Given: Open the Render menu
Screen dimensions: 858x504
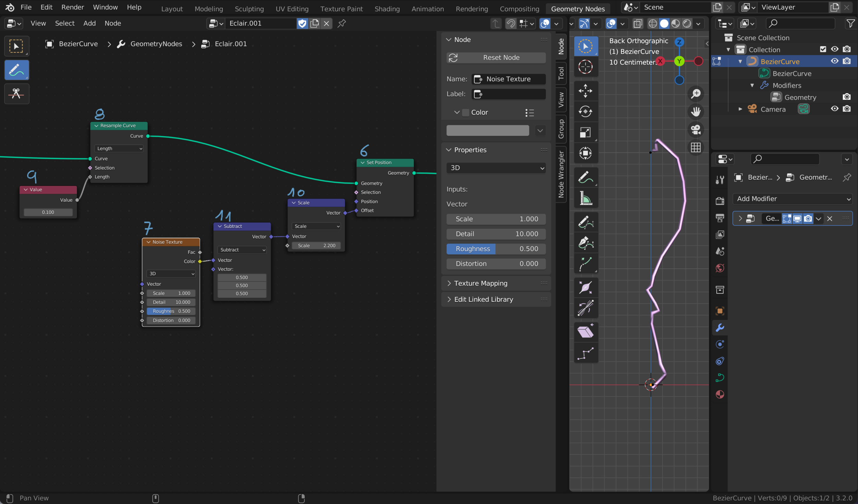Looking at the screenshot, I should pyautogui.click(x=72, y=7).
